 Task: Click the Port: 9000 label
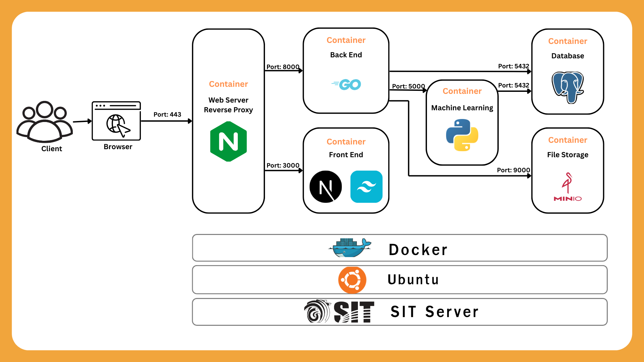point(513,170)
